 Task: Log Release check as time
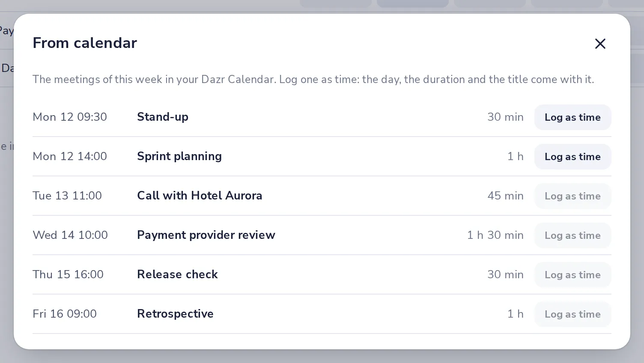pos(572,275)
